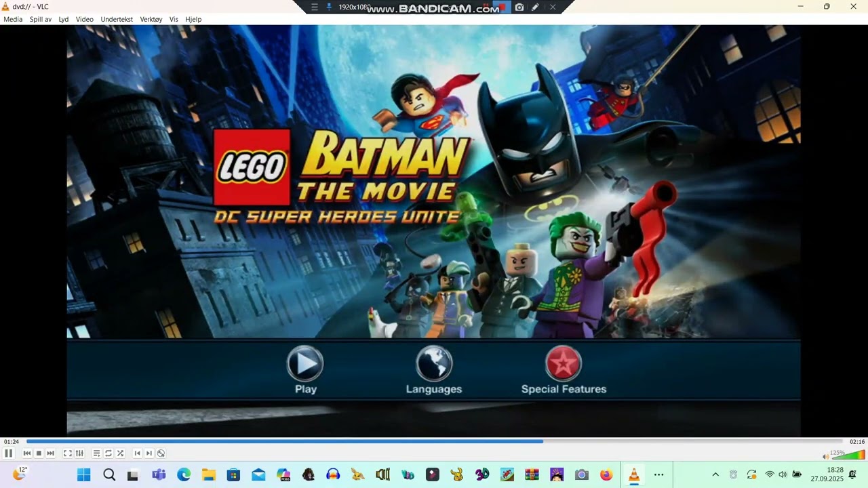Mute audio via speaker icon
Viewport: 868px width, 488px height.
point(826,456)
